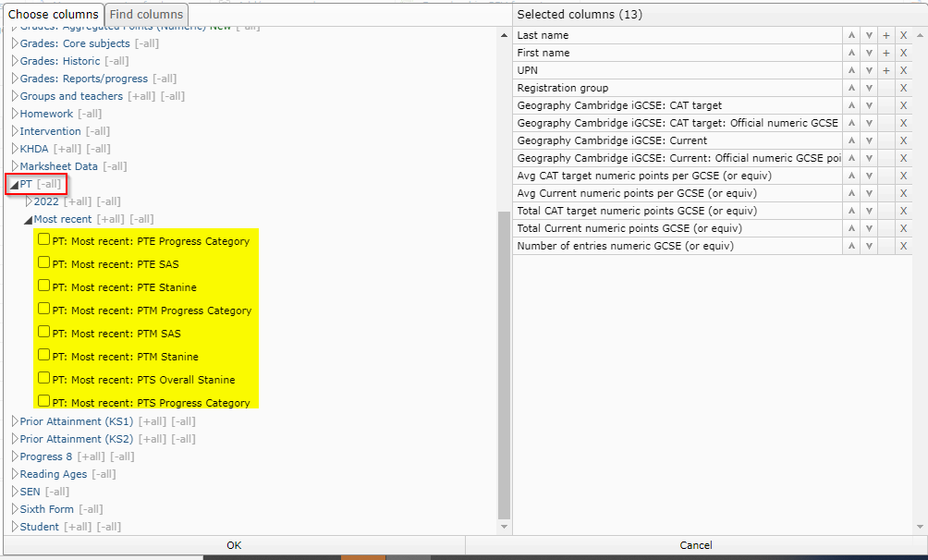
Task: Switch to Choose columns tab
Action: (54, 14)
